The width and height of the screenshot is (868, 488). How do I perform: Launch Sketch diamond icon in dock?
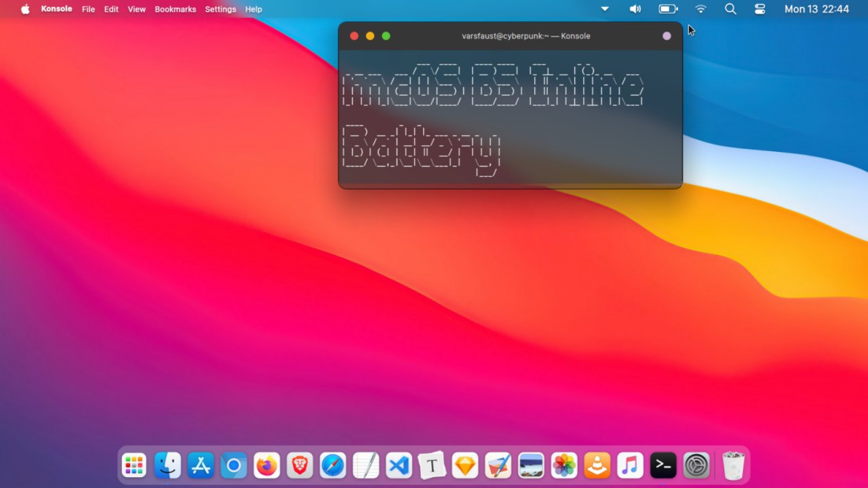[x=465, y=466]
